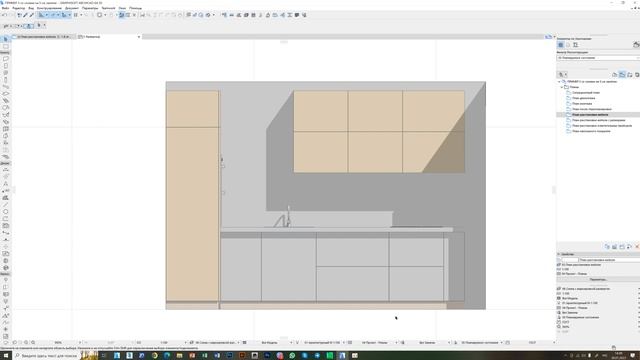
Task: Select План расстановки мебели с размерами
Action: [x=598, y=120]
